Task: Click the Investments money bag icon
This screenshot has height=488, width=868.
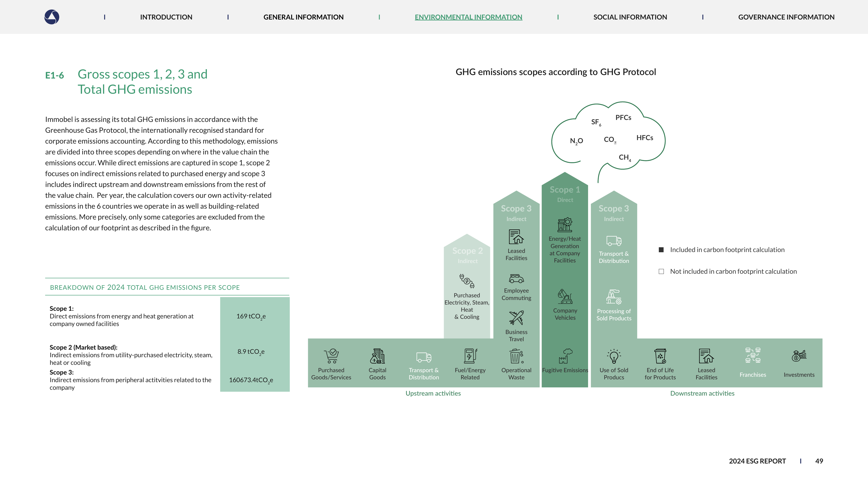Action: tap(799, 356)
